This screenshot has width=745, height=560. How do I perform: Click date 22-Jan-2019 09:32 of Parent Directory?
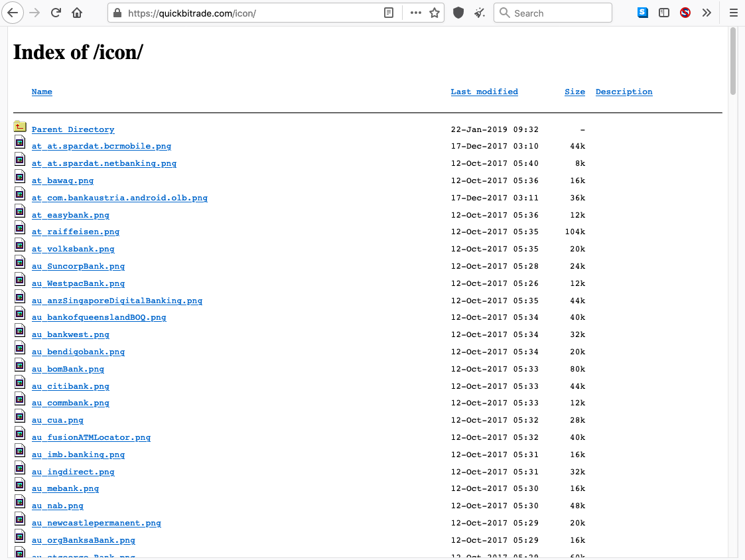495,129
